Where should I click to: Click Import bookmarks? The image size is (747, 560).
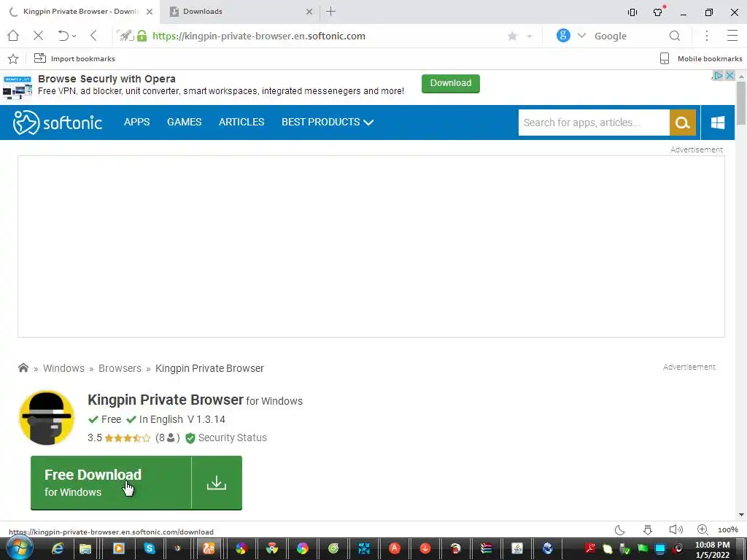74,58
